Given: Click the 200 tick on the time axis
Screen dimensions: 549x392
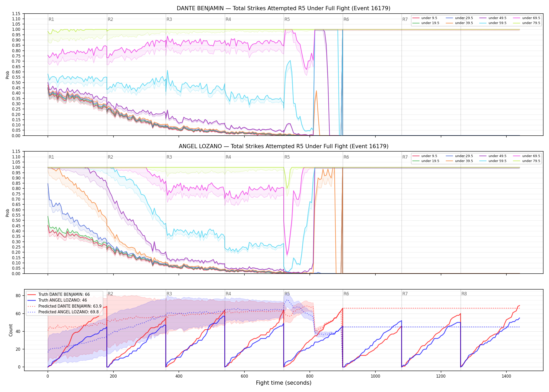Looking at the screenshot, I should tap(113, 376).
